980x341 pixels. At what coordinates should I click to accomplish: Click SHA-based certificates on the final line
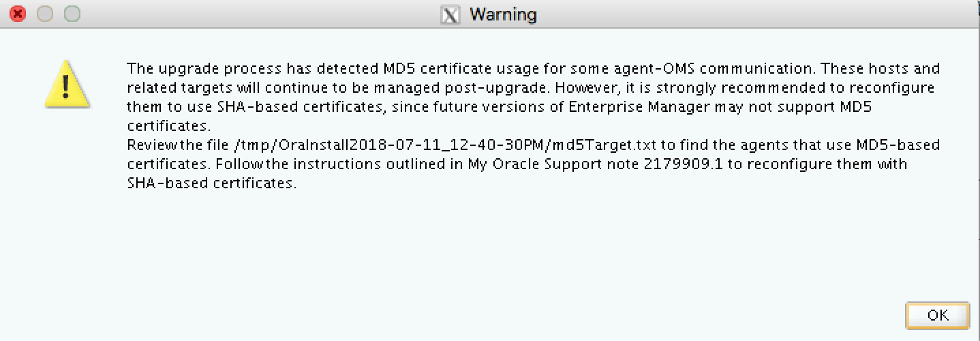pyautogui.click(x=211, y=183)
